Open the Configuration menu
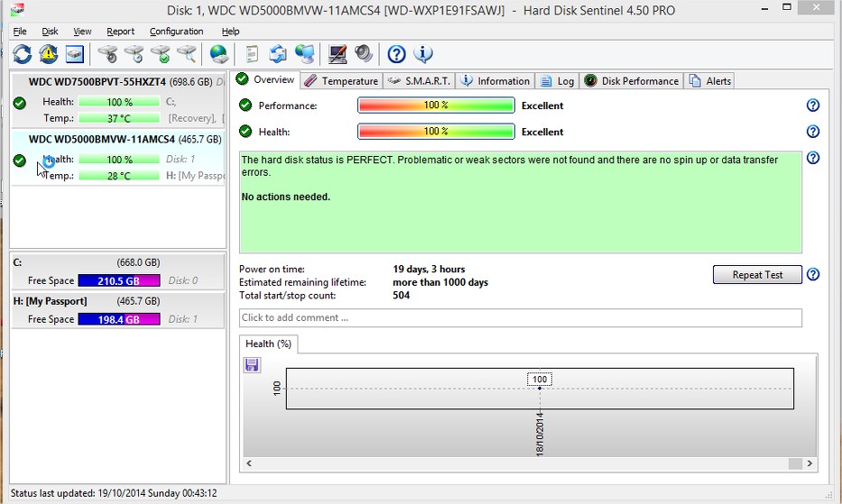Viewport: 842px width, 504px height. click(x=176, y=32)
